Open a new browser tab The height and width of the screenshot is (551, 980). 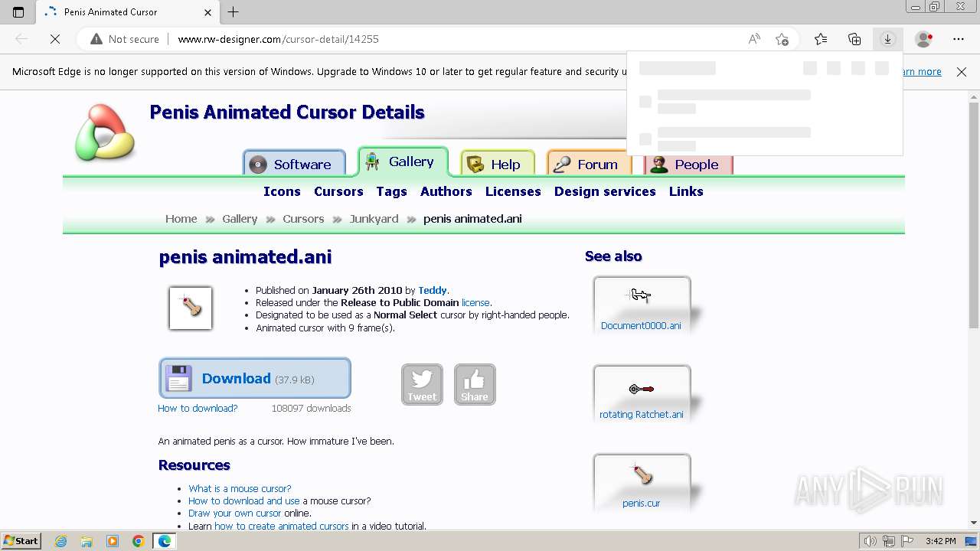[x=234, y=11]
